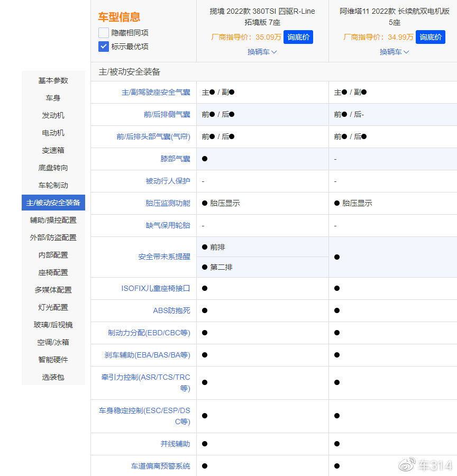Navigate to 多媒体配置 in sidebar

[x=53, y=290]
